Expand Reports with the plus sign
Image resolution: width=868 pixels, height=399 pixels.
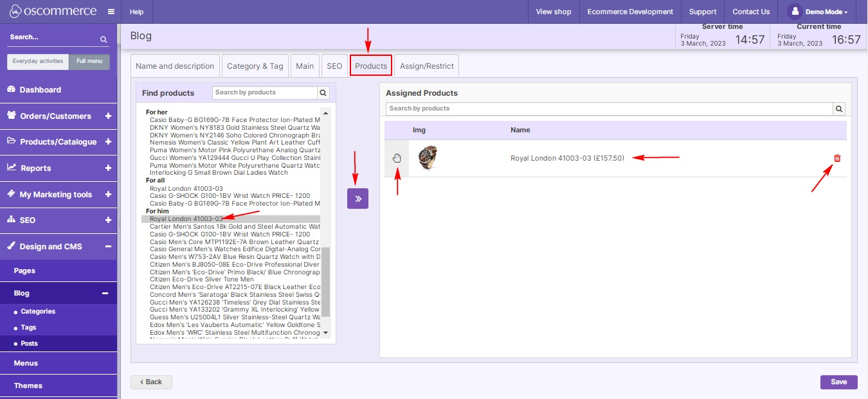(x=108, y=168)
